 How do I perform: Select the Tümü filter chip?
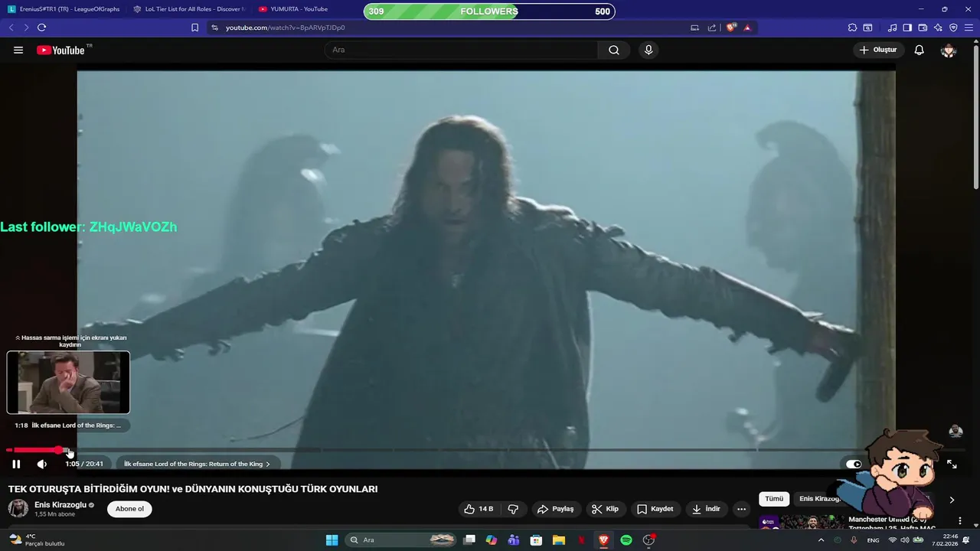pyautogui.click(x=774, y=499)
